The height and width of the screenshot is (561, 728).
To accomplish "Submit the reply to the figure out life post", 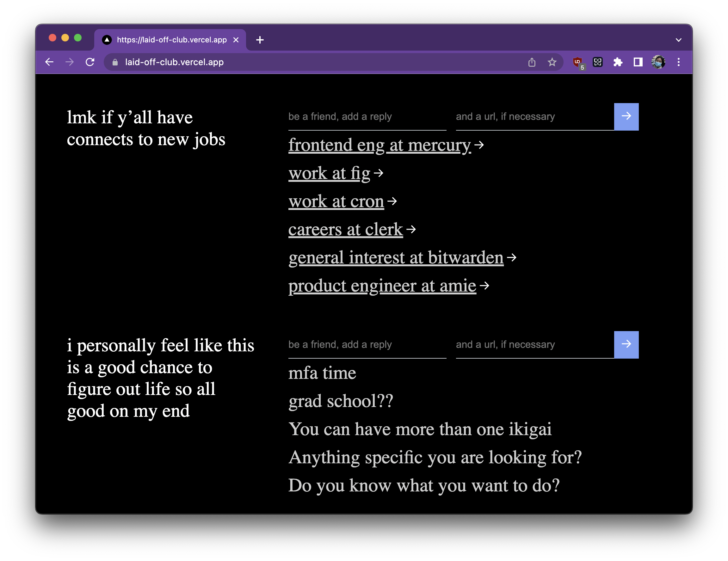I will [626, 345].
